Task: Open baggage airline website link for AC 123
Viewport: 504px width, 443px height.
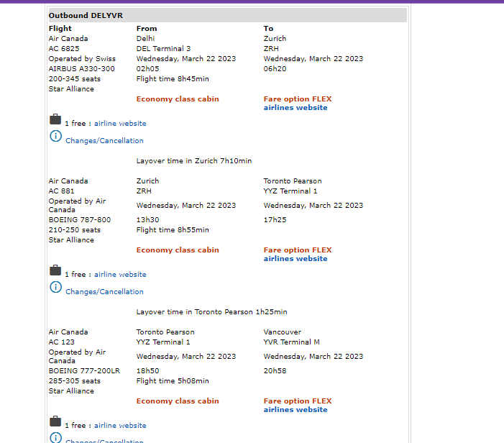Action: coord(120,426)
